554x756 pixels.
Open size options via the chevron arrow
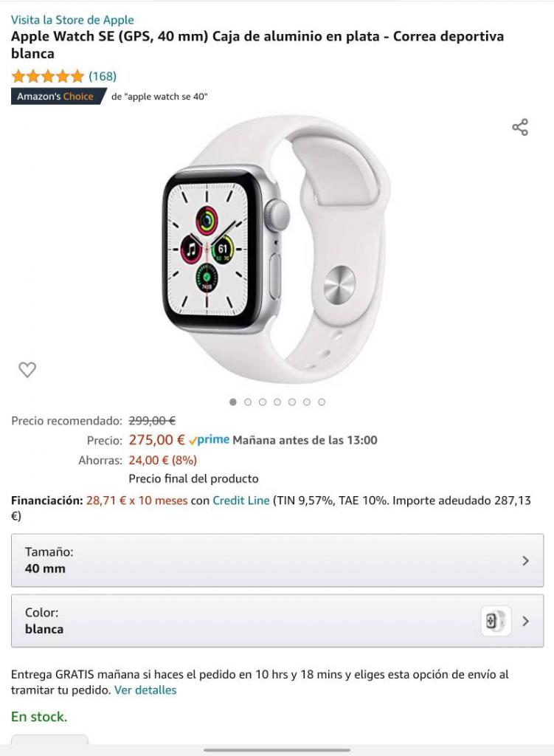[525, 560]
